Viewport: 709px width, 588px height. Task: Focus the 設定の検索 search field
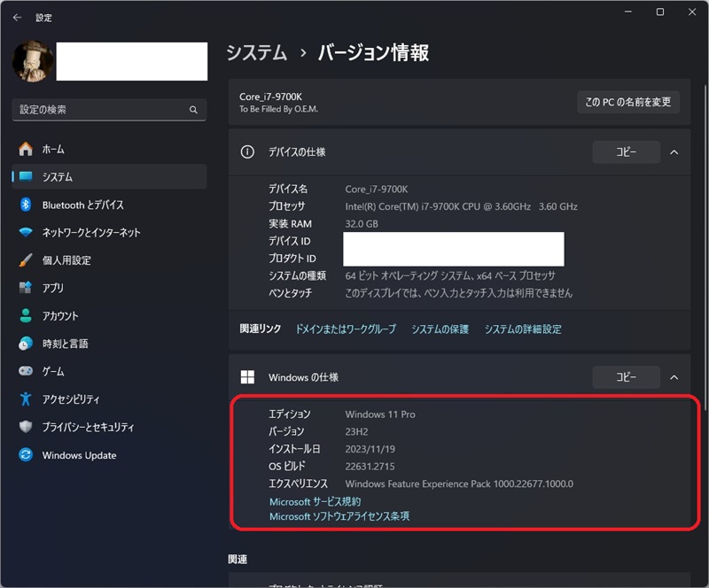(109, 110)
